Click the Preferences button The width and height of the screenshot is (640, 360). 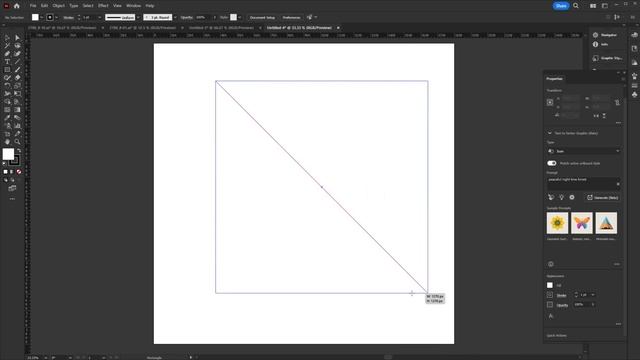point(291,18)
